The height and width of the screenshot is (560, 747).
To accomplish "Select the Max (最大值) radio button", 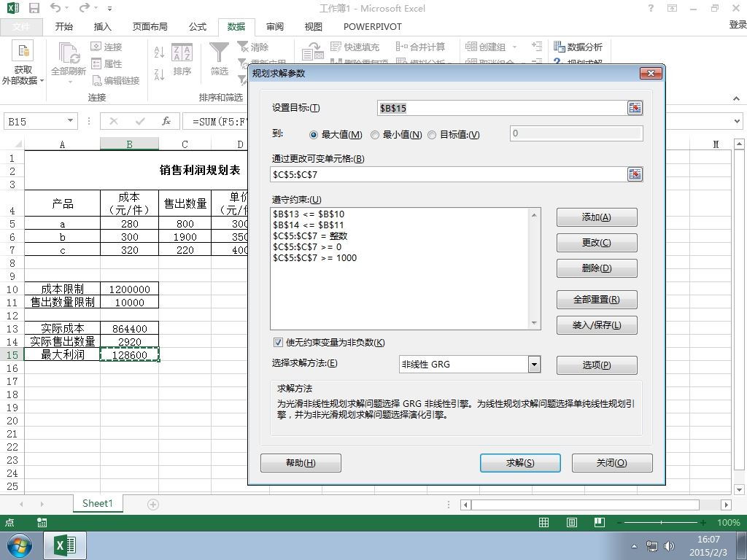I will point(314,135).
